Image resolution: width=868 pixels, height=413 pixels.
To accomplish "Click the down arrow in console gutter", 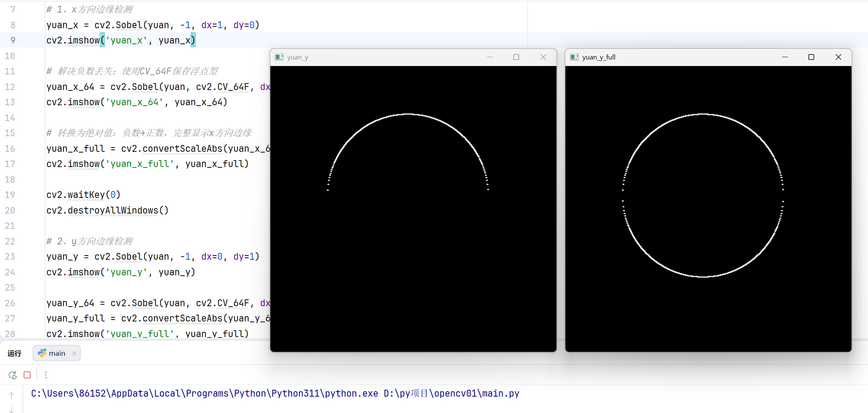I will point(11,410).
